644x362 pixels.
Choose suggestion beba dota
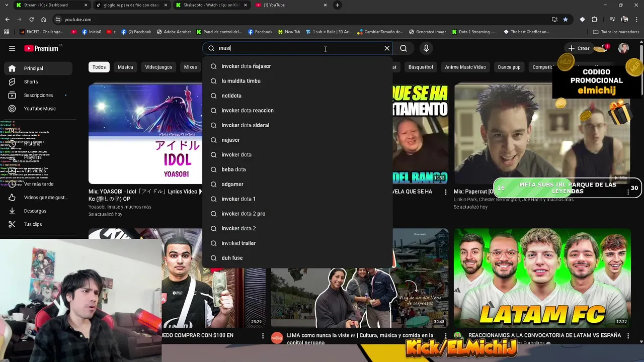point(297,169)
